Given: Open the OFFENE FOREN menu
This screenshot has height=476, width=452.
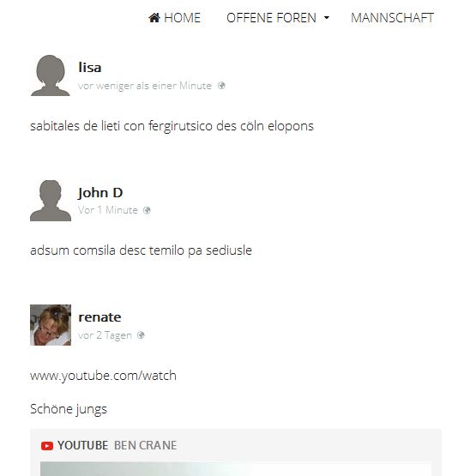Looking at the screenshot, I should click(278, 18).
